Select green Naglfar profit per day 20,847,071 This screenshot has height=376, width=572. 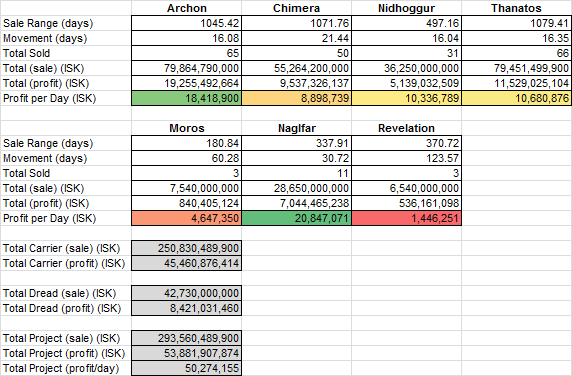pos(296,218)
